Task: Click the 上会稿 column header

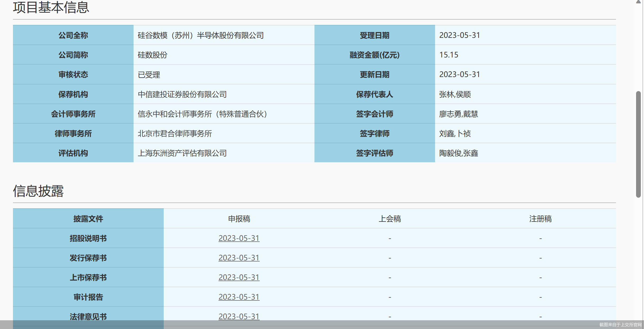Action: pyautogui.click(x=390, y=219)
